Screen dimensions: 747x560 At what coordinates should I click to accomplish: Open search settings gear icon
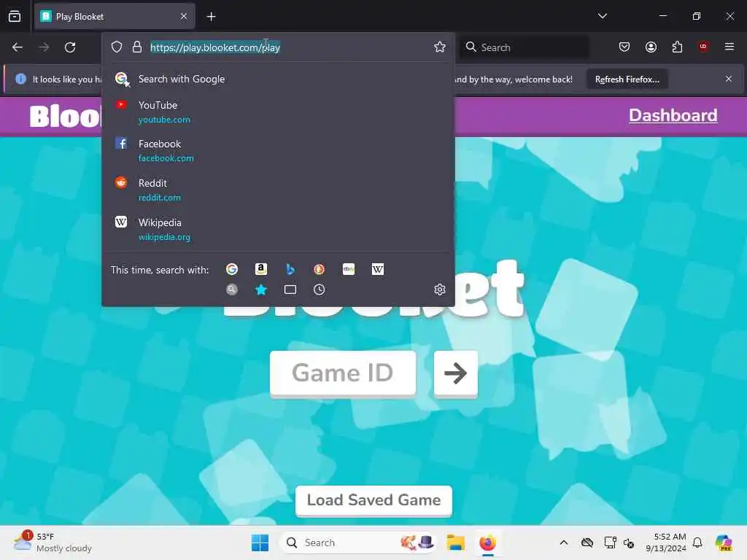point(440,289)
